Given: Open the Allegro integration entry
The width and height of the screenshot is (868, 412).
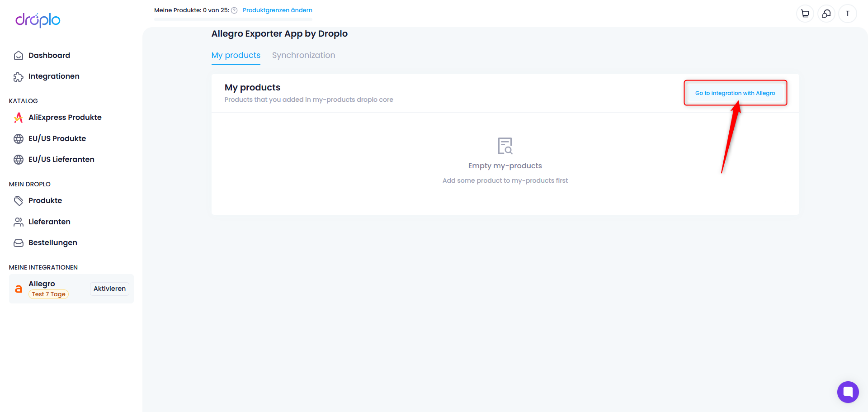Looking at the screenshot, I should point(71,289).
